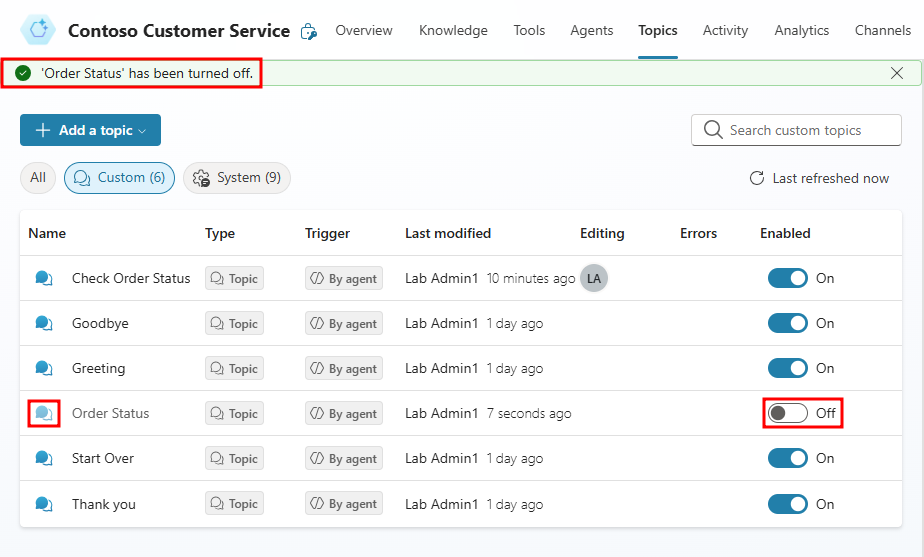Screen dimensions: 924x557
Task: Open the Order Status topic name
Action: pos(110,413)
